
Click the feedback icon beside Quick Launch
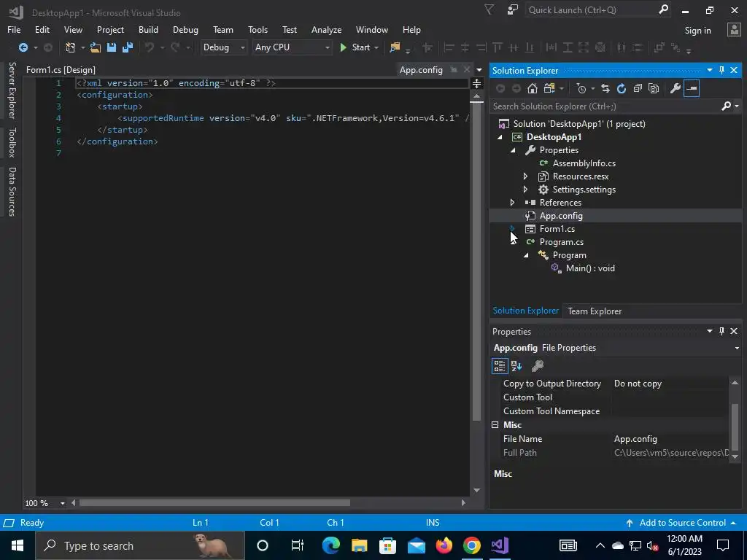(x=513, y=10)
